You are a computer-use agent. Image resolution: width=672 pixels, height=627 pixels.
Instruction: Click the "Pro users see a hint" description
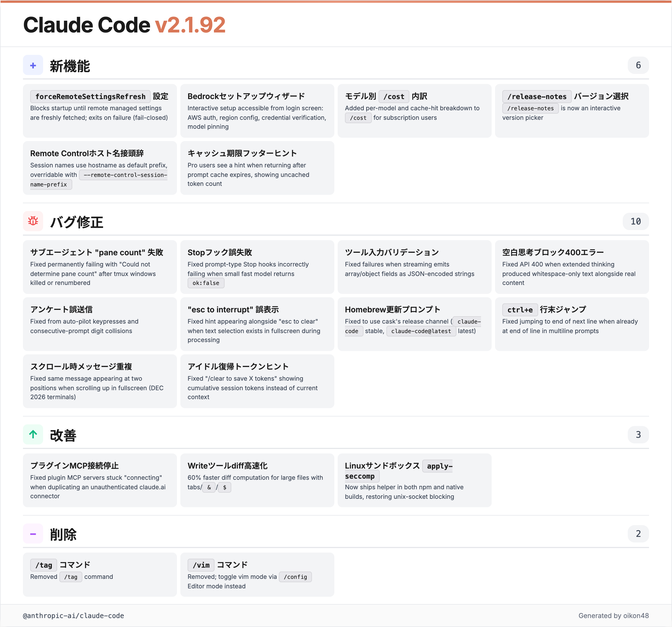[x=248, y=174]
